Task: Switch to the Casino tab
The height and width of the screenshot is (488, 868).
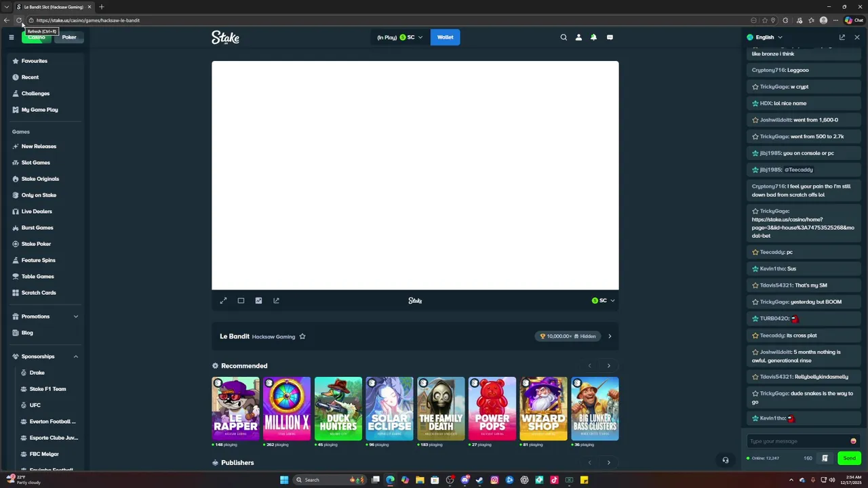Action: (x=37, y=37)
